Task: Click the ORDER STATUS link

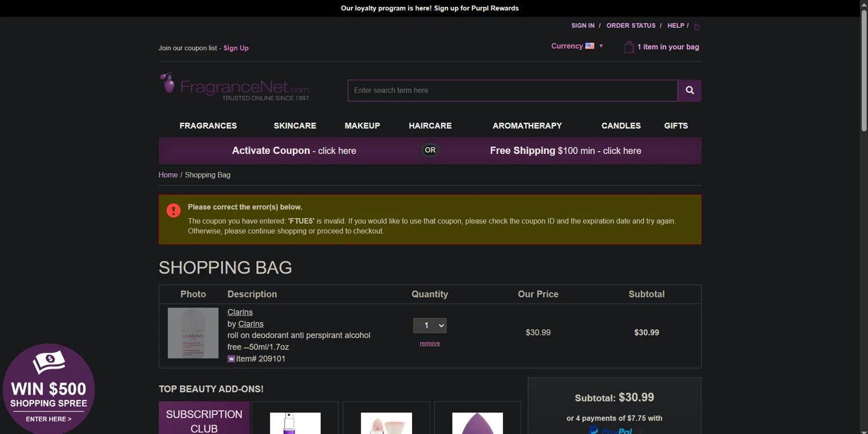Action: pyautogui.click(x=631, y=25)
